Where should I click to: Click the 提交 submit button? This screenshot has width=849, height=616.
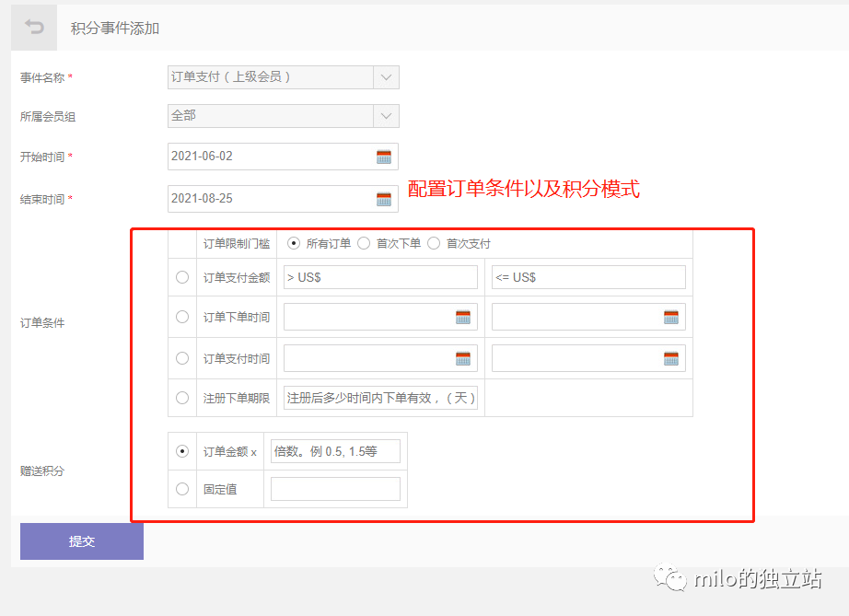pyautogui.click(x=81, y=541)
